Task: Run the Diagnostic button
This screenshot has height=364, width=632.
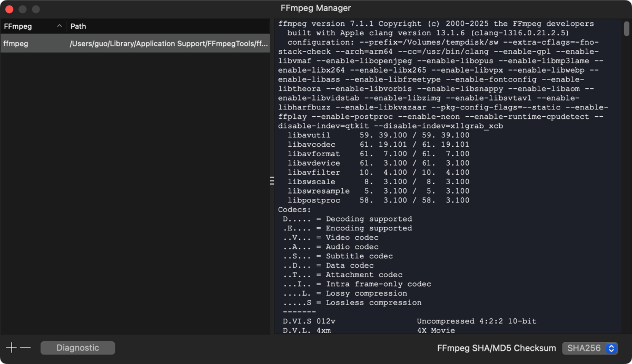Action: tap(78, 348)
